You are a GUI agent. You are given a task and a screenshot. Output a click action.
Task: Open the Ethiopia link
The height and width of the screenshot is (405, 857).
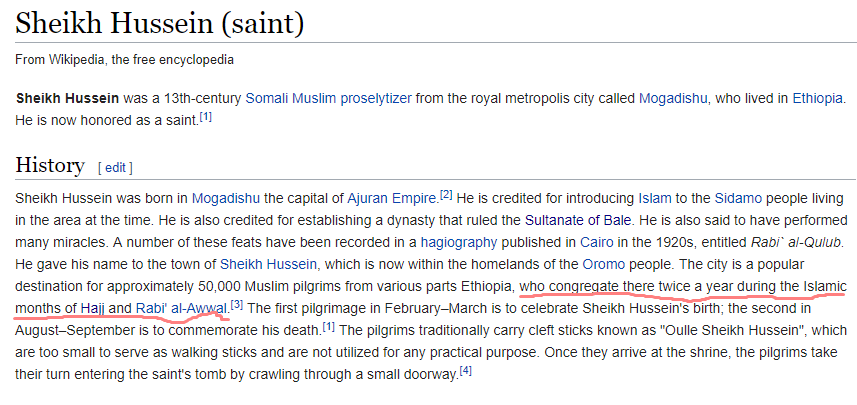point(818,99)
